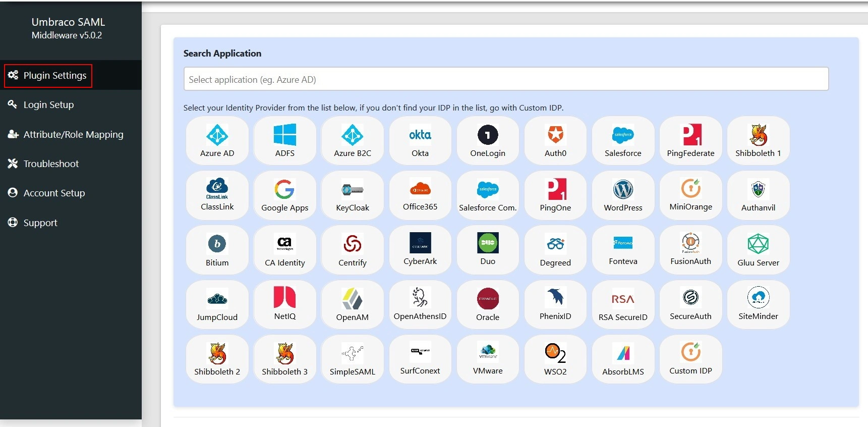
Task: Click the Search Application input field
Action: click(505, 79)
